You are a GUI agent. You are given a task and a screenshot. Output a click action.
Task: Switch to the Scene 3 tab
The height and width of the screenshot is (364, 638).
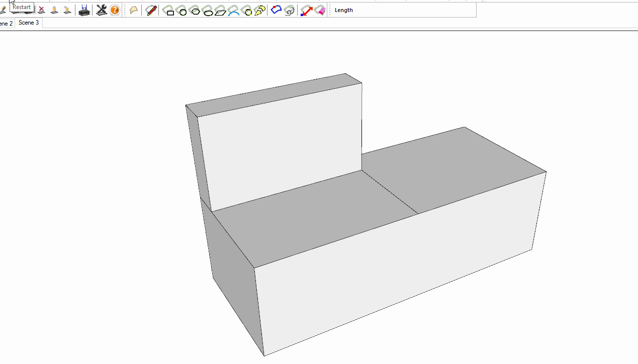(x=29, y=23)
